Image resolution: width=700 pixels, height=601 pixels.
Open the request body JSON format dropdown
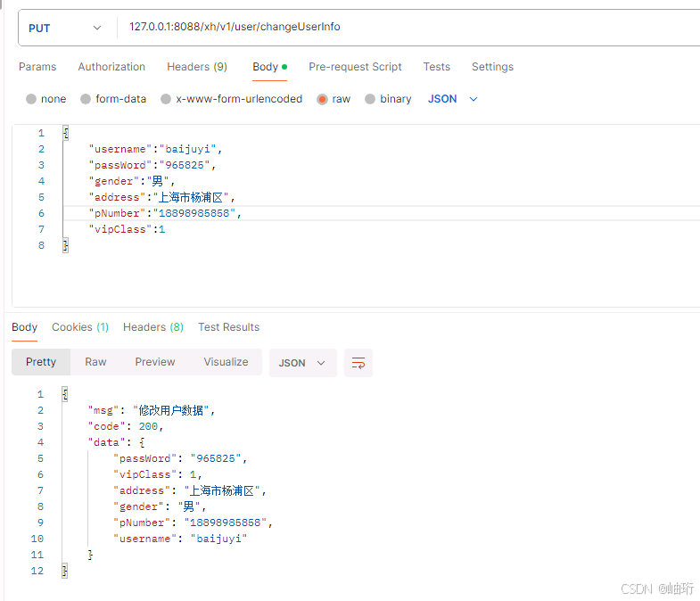pyautogui.click(x=453, y=99)
